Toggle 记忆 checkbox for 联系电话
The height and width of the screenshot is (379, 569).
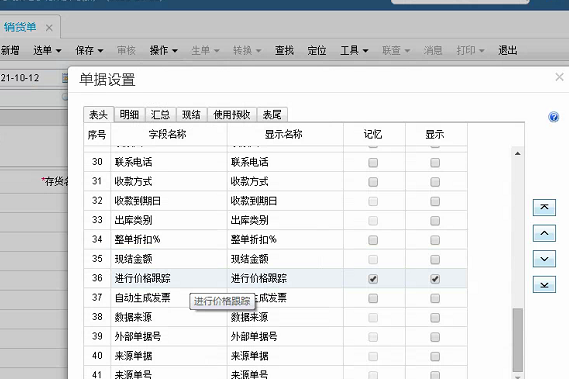tap(373, 162)
